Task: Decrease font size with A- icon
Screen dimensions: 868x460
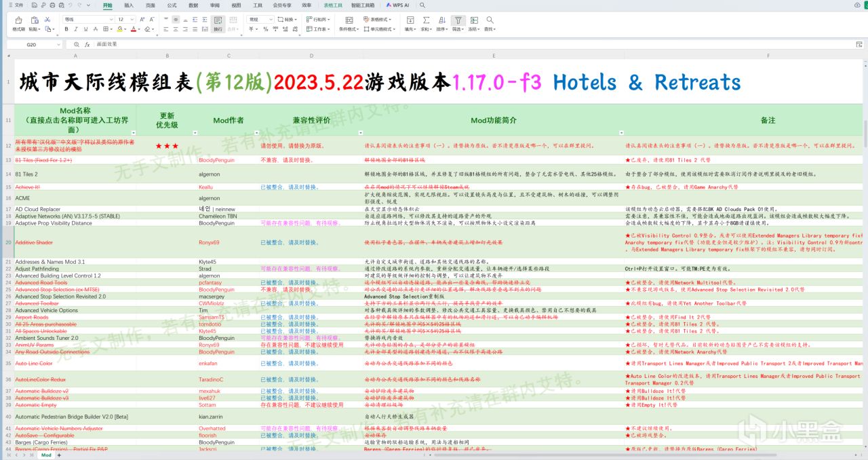Action: point(152,19)
